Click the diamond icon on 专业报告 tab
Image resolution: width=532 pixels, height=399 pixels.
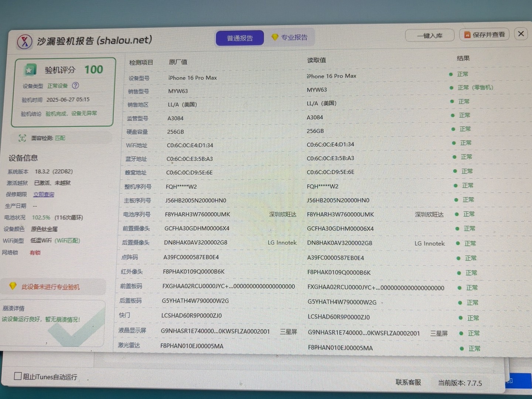pyautogui.click(x=274, y=37)
